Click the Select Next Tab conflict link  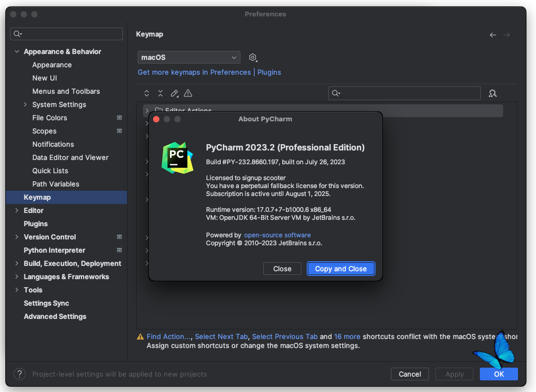pos(221,336)
